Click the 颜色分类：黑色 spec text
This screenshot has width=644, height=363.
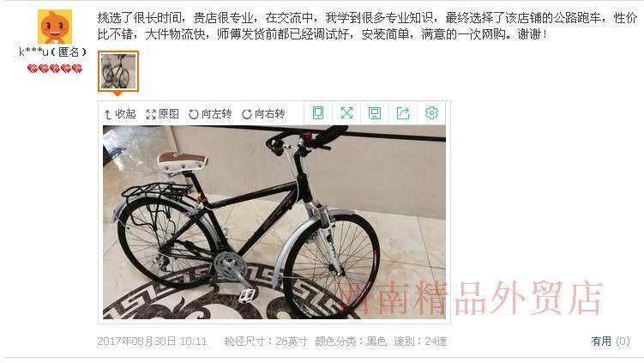[x=351, y=342]
